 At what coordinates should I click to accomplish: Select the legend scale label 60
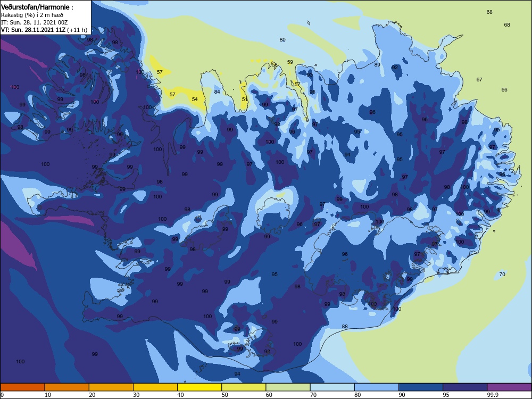pyautogui.click(x=269, y=395)
